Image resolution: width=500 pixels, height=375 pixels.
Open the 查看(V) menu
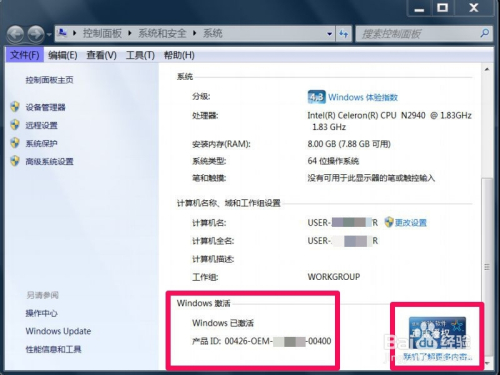[x=101, y=55]
